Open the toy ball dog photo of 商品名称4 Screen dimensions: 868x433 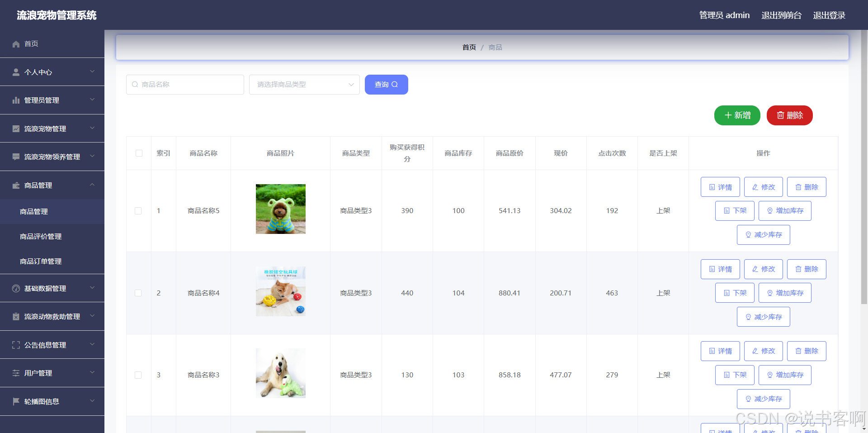coord(281,291)
